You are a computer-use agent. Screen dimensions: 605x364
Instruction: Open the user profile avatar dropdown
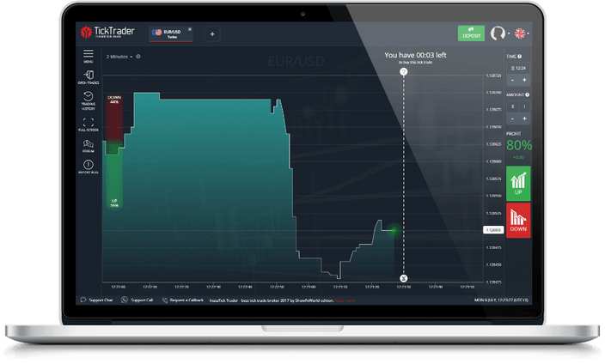coord(498,33)
